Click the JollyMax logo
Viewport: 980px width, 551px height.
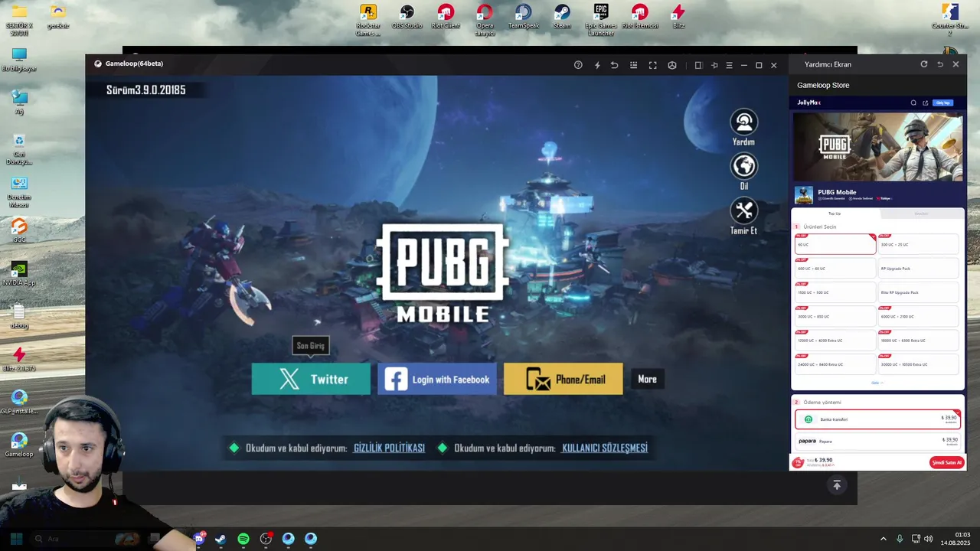[x=808, y=103]
